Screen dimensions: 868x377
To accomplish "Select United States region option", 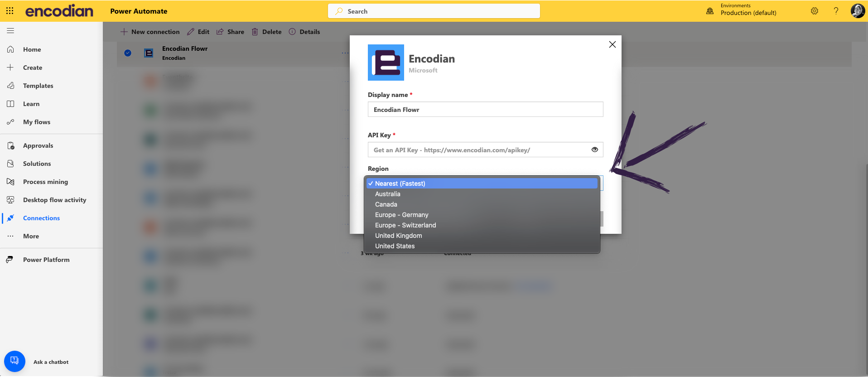I will pos(482,246).
